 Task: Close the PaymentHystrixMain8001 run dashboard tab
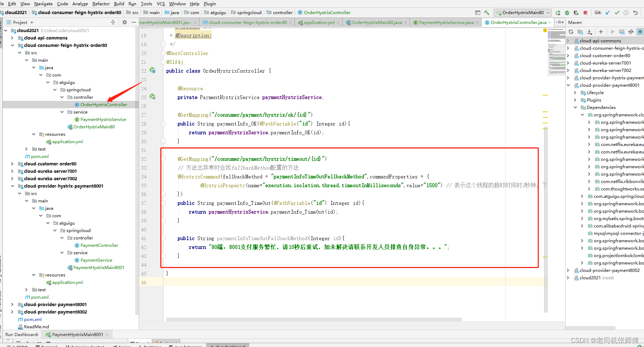click(107, 335)
